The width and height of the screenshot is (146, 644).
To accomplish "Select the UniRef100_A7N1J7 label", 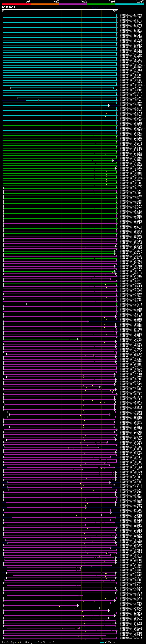I will [131, 251].
